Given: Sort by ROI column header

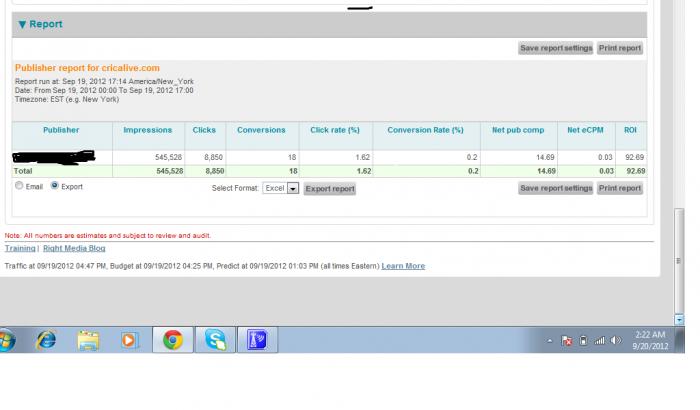Looking at the screenshot, I should 630,130.
